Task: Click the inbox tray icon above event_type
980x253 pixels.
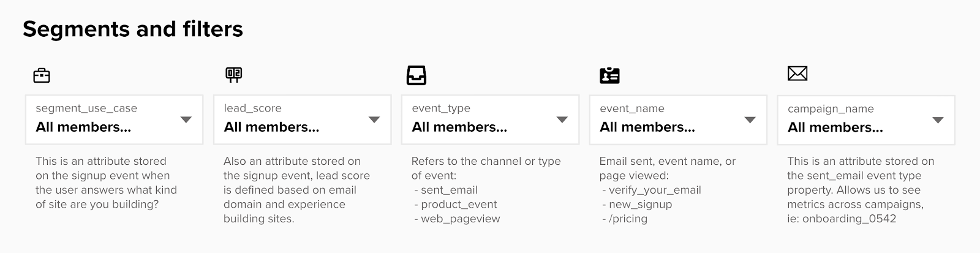Action: [x=417, y=75]
